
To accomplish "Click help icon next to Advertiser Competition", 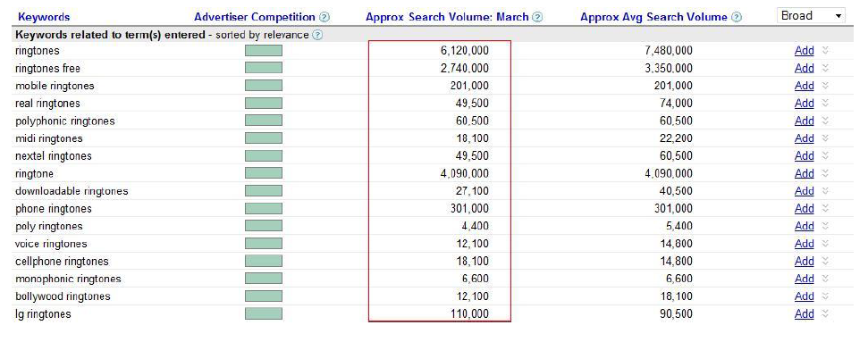I will pos(324,17).
